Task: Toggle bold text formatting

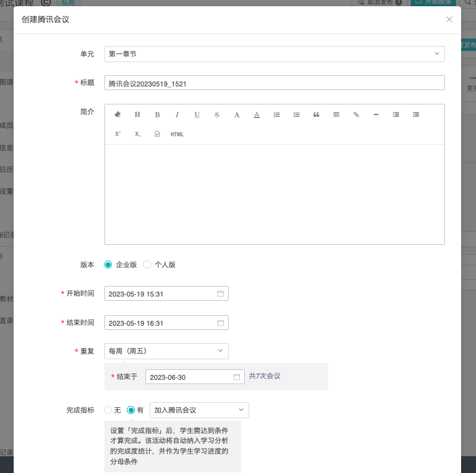Action: point(157,114)
